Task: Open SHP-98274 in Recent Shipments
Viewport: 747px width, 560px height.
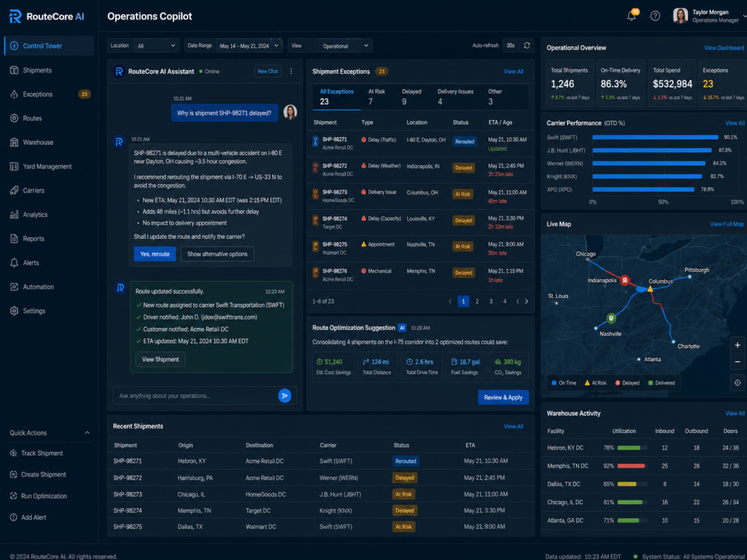Action: coord(320,511)
